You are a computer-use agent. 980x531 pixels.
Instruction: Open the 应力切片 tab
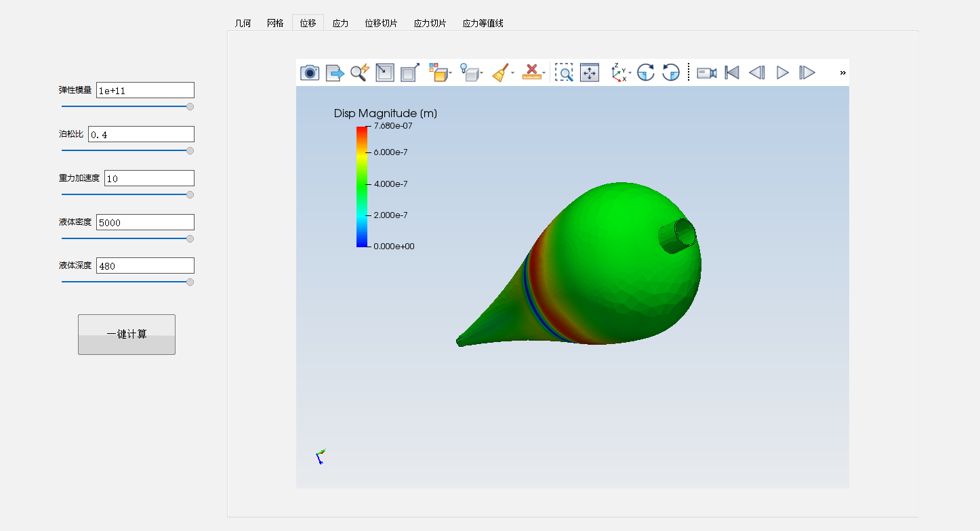[x=430, y=23]
